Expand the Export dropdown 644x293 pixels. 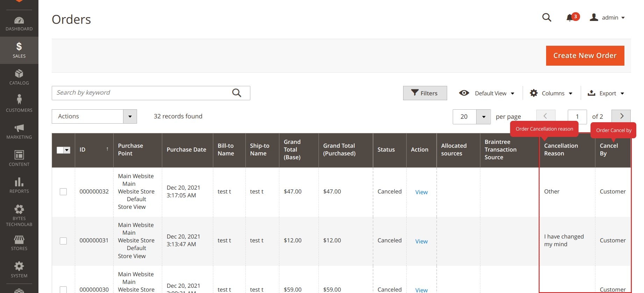click(x=606, y=93)
